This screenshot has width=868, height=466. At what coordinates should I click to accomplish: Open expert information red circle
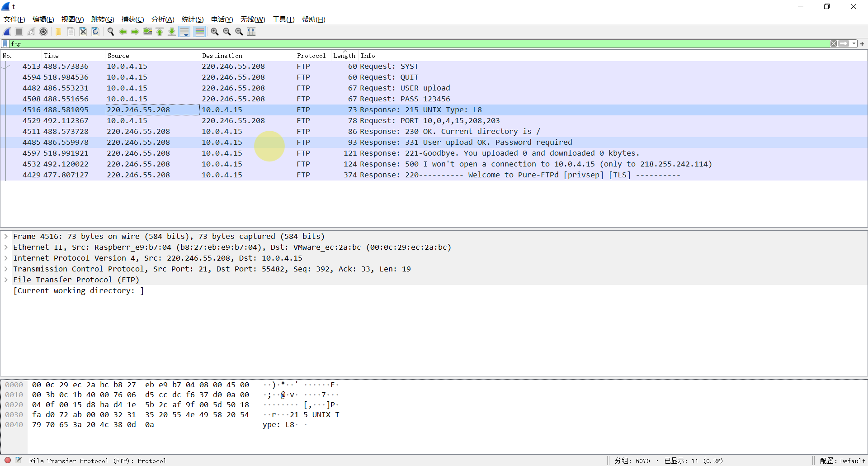[8, 460]
